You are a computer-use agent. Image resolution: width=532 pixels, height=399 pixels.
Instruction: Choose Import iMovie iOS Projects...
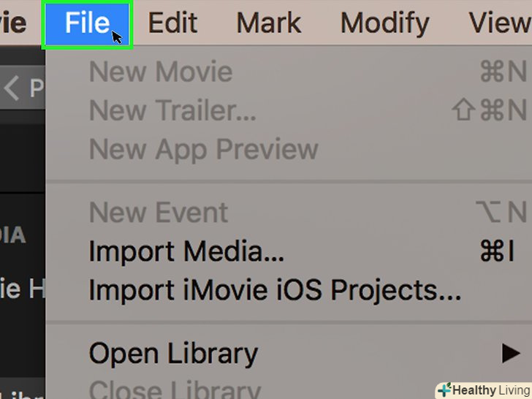click(275, 290)
